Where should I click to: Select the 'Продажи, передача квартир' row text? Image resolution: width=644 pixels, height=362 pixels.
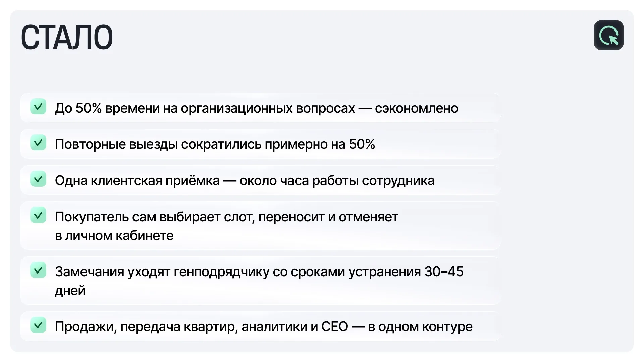tap(264, 326)
